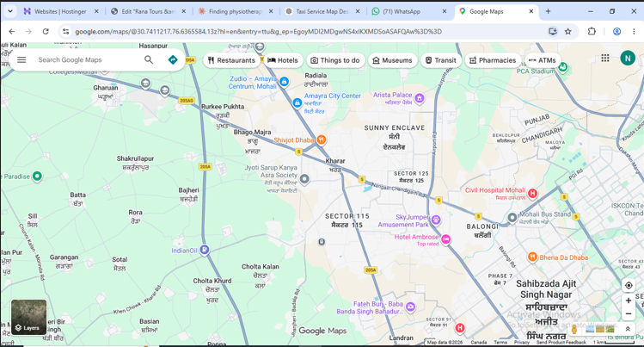
Task: Switch to Websites | Hostinger tab
Action: pyautogui.click(x=60, y=11)
